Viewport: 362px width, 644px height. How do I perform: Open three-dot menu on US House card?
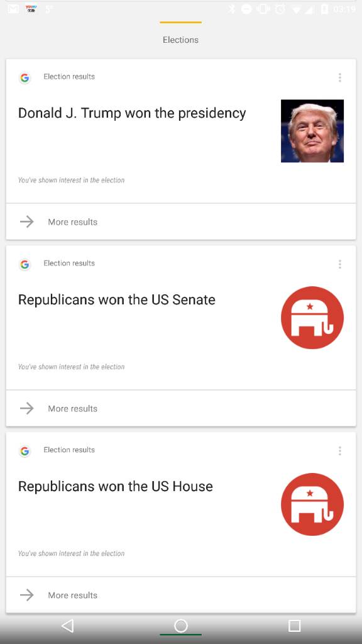(340, 451)
